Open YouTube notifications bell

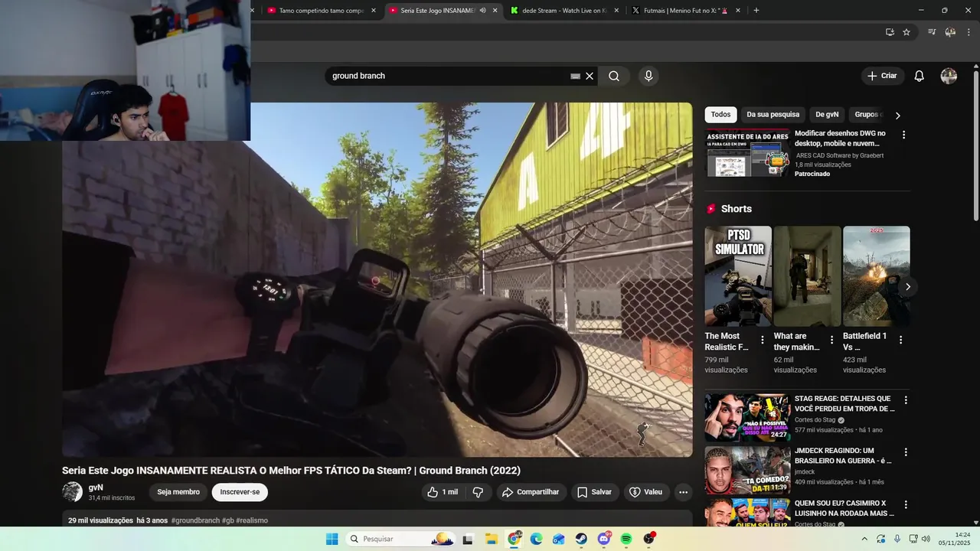[x=920, y=76]
